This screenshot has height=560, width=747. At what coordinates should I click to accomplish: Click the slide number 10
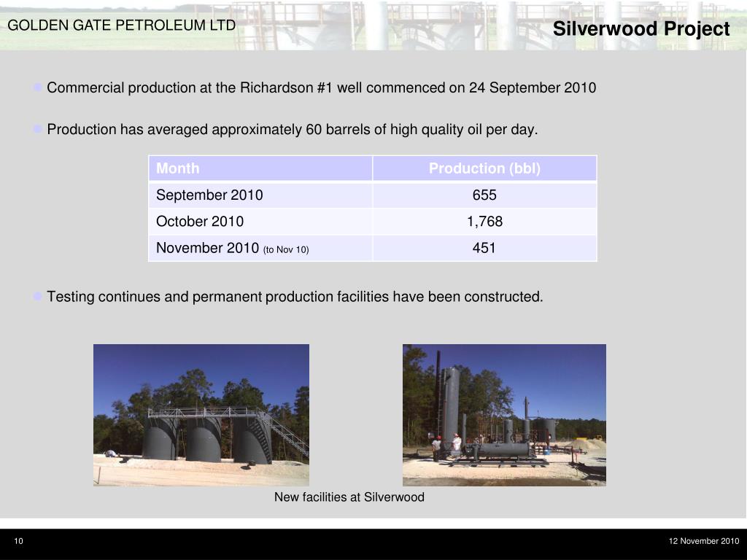18,541
